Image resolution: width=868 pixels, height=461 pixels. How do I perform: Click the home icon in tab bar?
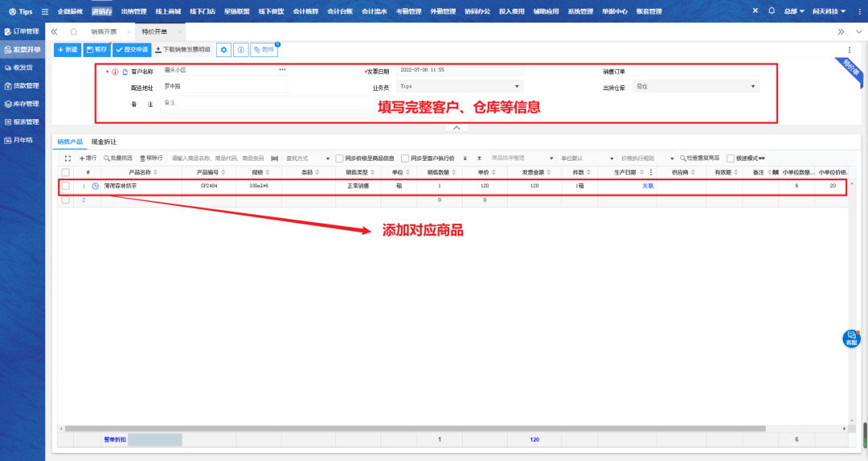tap(73, 31)
